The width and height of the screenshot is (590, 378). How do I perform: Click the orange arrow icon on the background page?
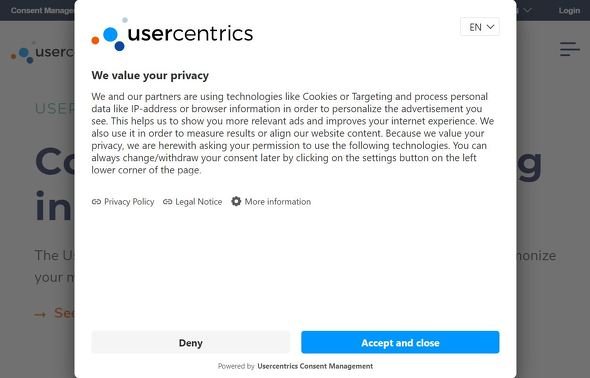coord(40,314)
